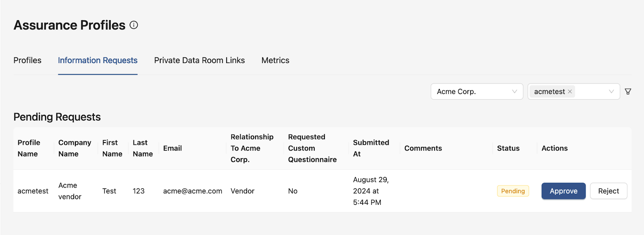The image size is (644, 235).
Task: Select the Information Requests tab
Action: click(98, 60)
